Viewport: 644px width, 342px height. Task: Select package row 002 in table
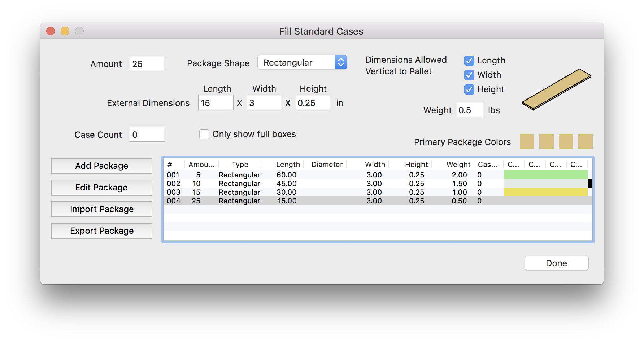click(x=378, y=183)
